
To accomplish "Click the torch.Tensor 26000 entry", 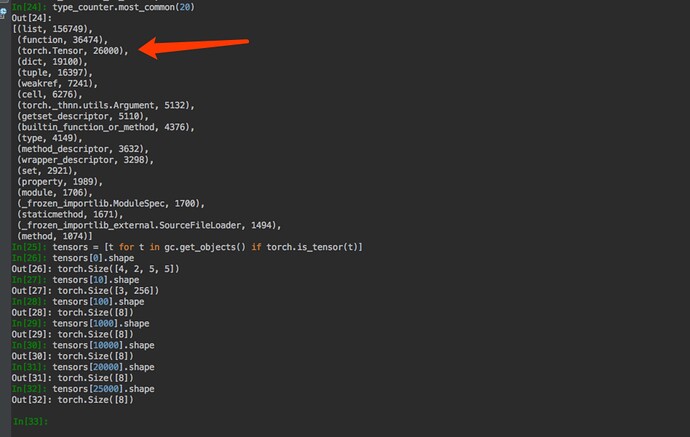I will 73,50.
